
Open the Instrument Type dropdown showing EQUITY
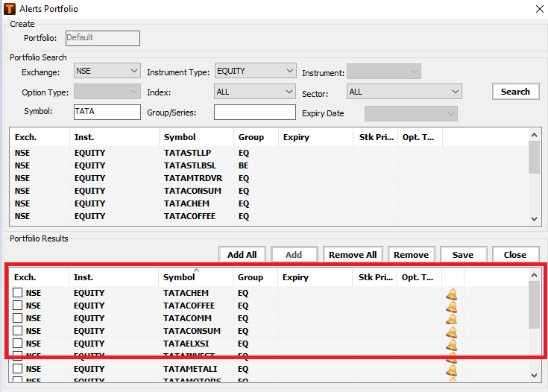(255, 71)
